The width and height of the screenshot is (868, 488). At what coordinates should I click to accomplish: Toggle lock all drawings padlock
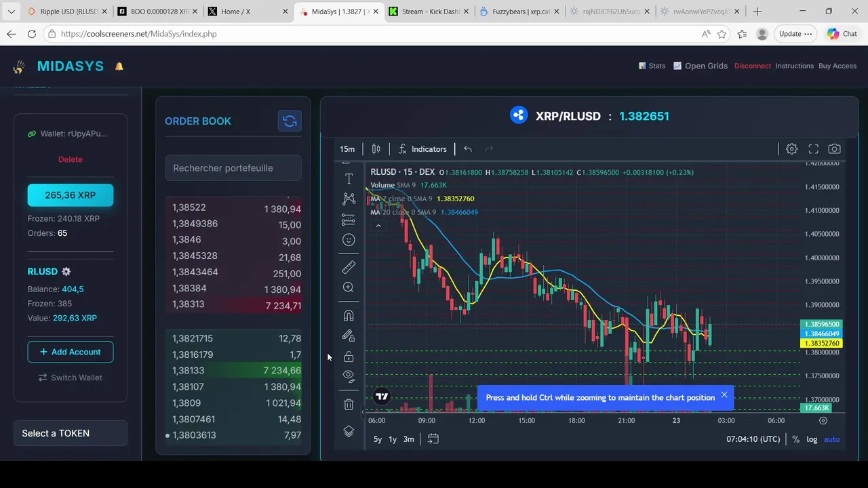pos(349,357)
